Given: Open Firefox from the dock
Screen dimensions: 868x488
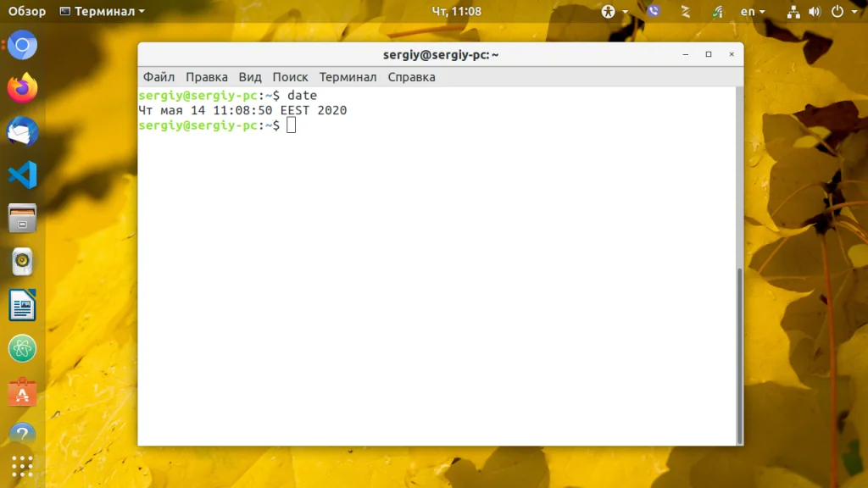Looking at the screenshot, I should [22, 88].
